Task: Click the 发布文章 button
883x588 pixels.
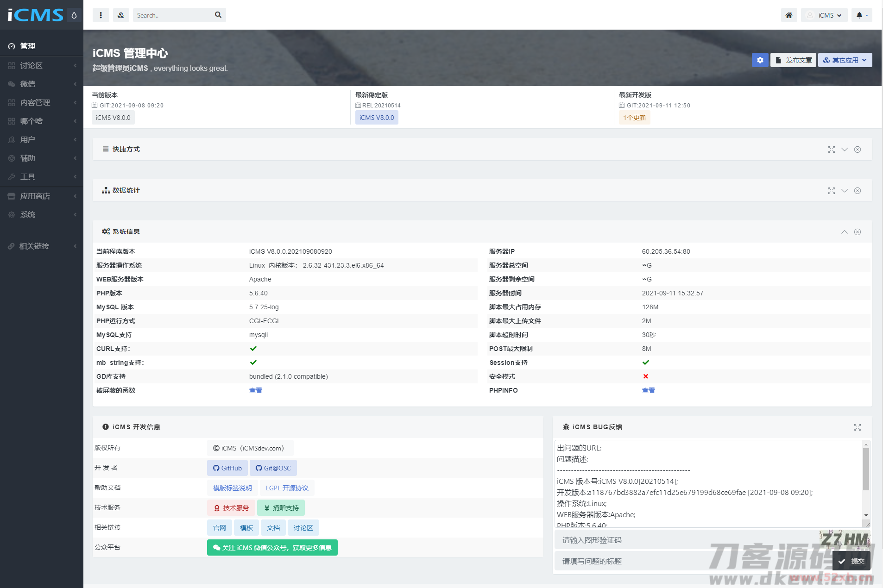Action: point(793,60)
